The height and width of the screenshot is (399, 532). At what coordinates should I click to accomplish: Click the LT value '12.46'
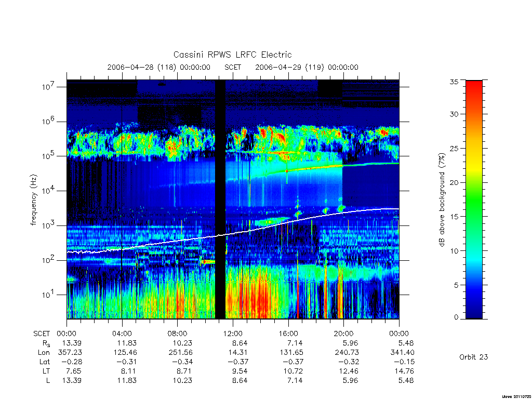coord(349,371)
